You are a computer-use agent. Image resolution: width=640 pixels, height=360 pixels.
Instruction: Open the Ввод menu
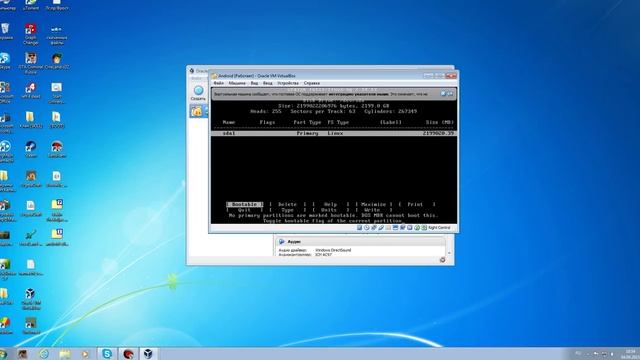(x=267, y=83)
